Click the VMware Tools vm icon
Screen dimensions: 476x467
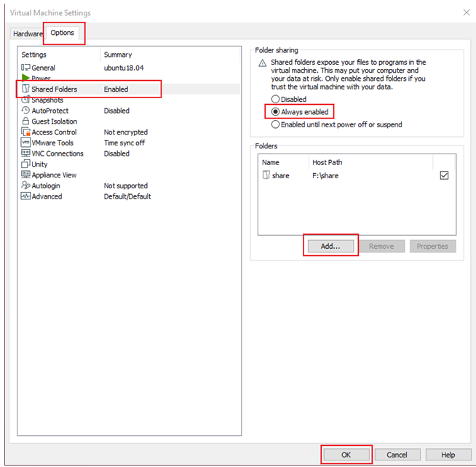(25, 143)
